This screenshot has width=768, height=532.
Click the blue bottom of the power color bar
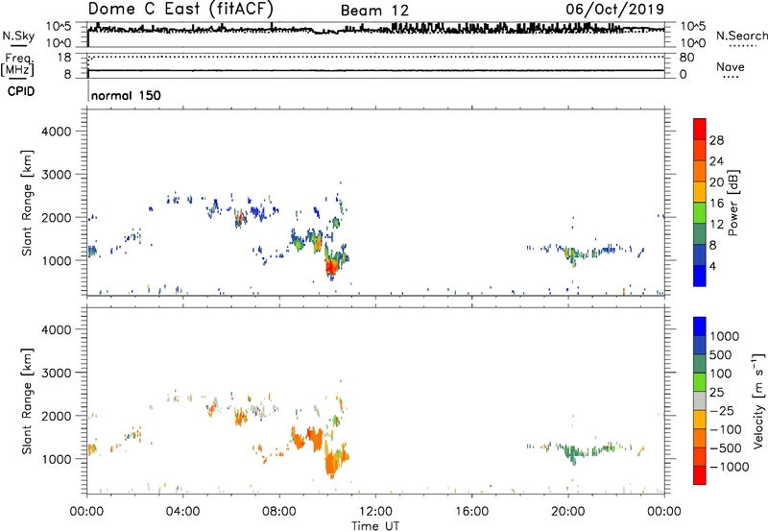click(700, 276)
